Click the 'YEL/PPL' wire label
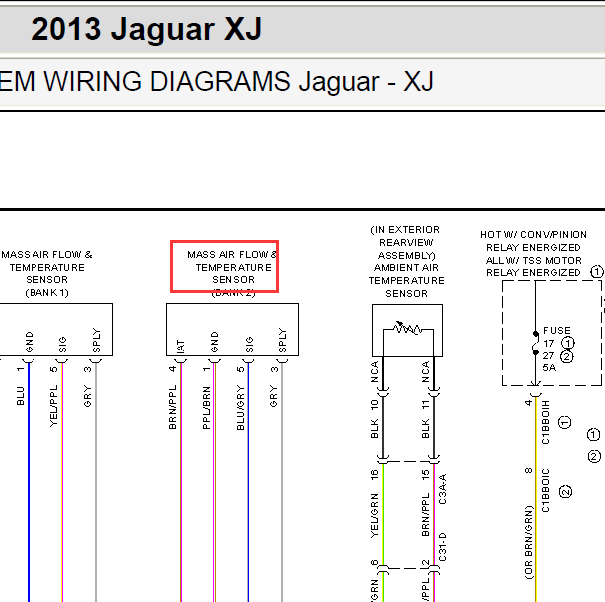 point(54,406)
